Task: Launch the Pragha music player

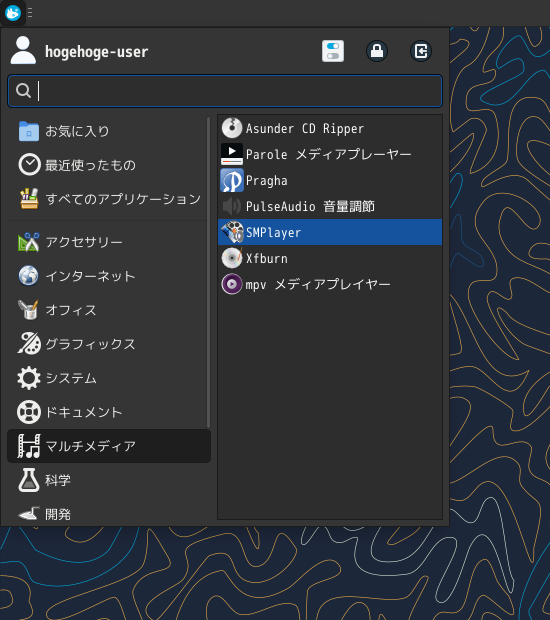Action: [330, 180]
